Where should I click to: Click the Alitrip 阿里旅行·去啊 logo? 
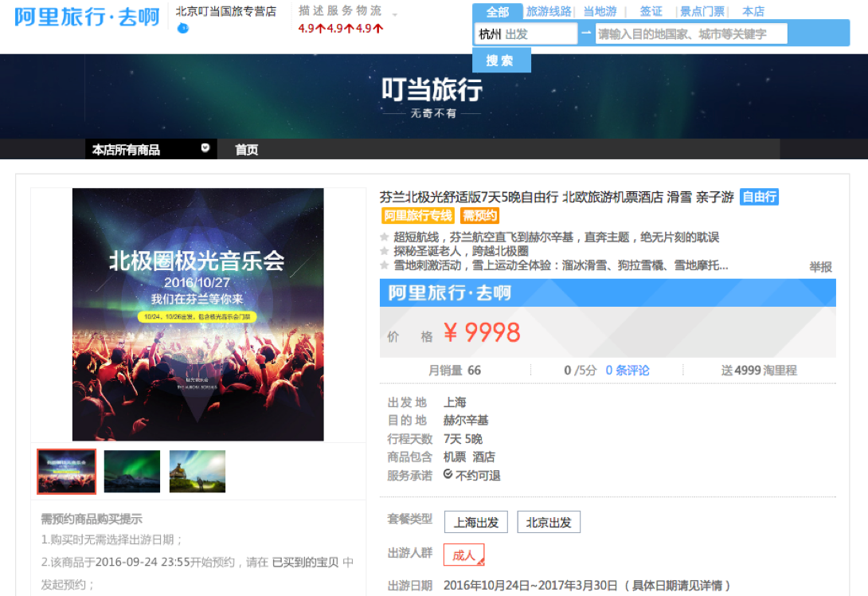[87, 18]
